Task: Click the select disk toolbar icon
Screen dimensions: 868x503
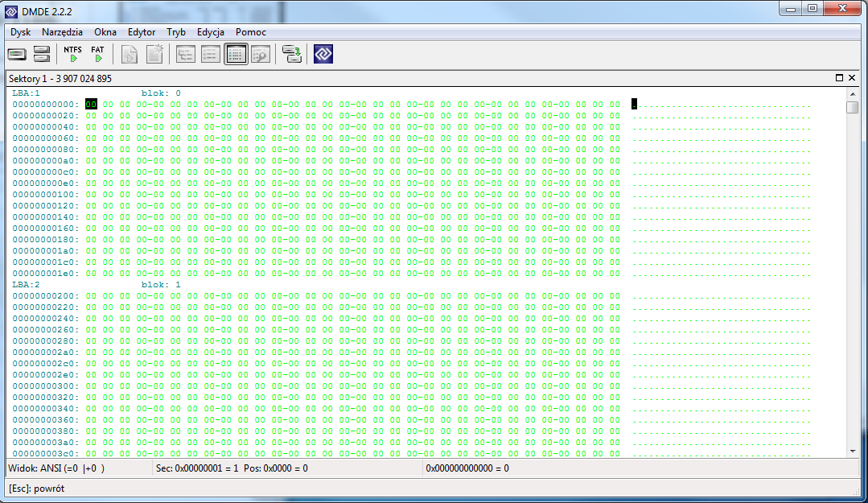Action: point(17,54)
